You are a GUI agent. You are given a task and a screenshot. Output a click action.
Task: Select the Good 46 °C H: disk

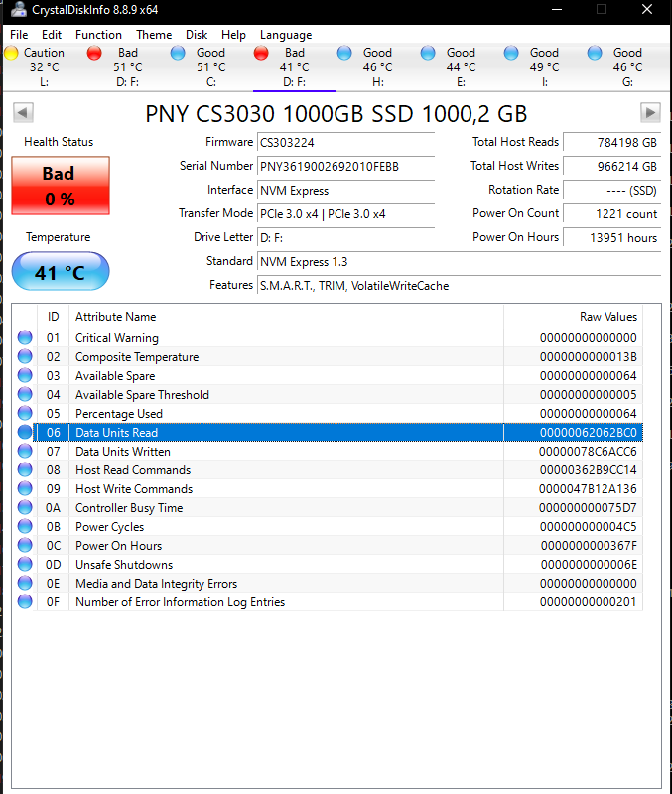(x=378, y=66)
